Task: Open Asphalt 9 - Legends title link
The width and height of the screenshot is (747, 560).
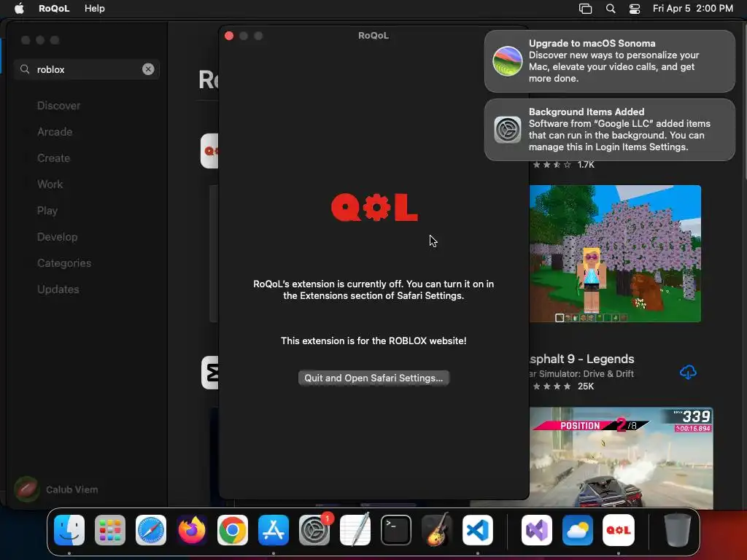Action: click(x=581, y=359)
